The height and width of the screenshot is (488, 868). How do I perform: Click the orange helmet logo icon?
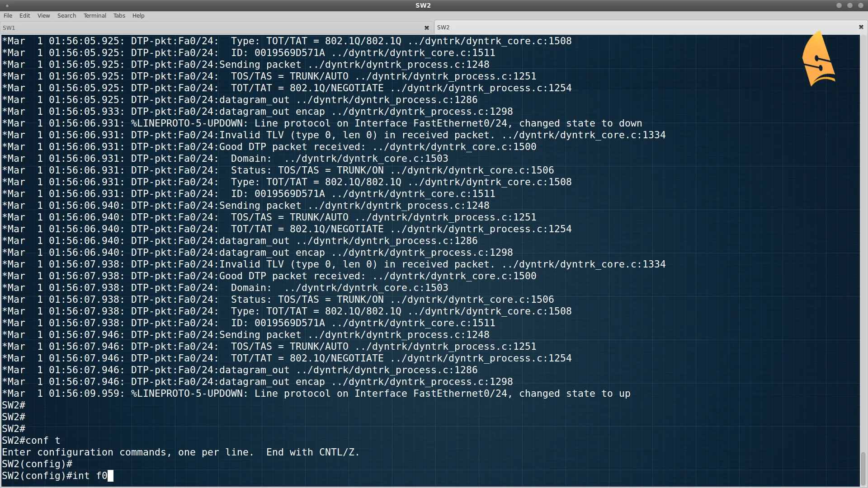click(x=818, y=59)
